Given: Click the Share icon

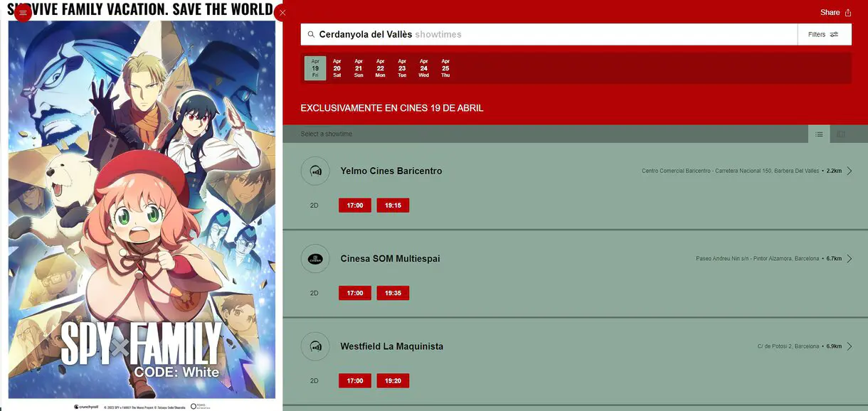Looking at the screenshot, I should [847, 13].
